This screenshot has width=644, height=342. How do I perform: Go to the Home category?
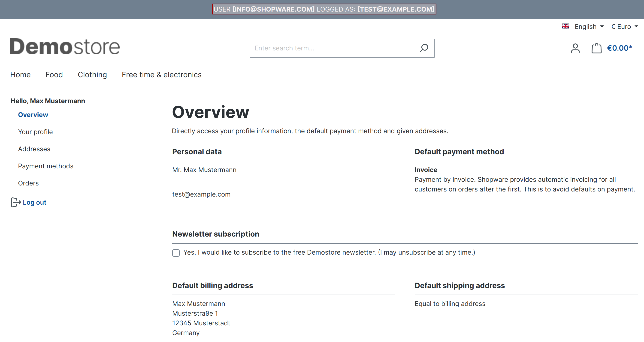tap(21, 75)
